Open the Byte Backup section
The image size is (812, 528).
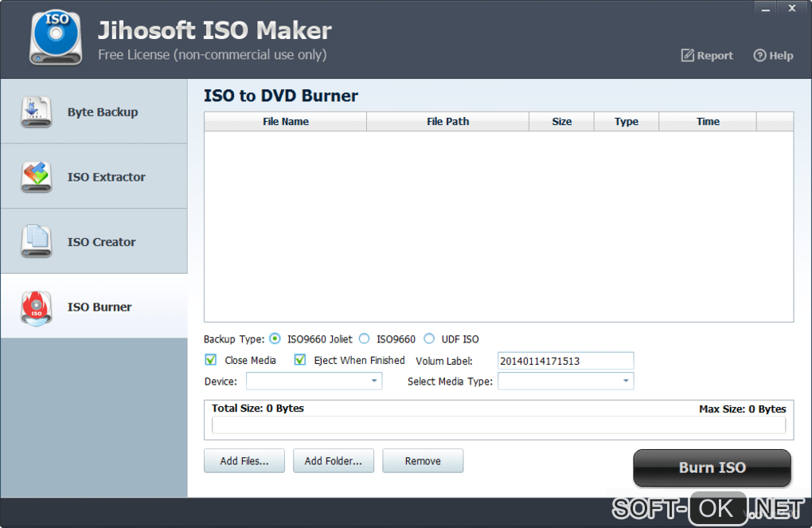tap(94, 111)
